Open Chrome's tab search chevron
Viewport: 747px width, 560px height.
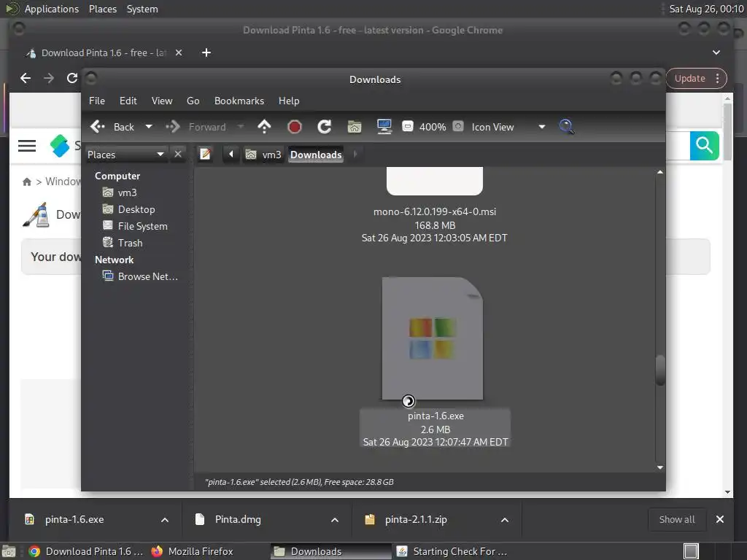click(716, 52)
